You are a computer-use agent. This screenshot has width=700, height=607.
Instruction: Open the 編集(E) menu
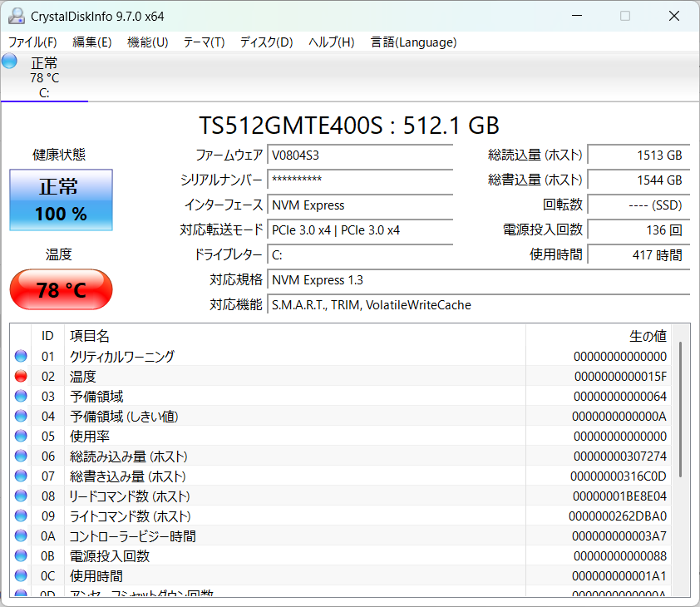pos(92,42)
